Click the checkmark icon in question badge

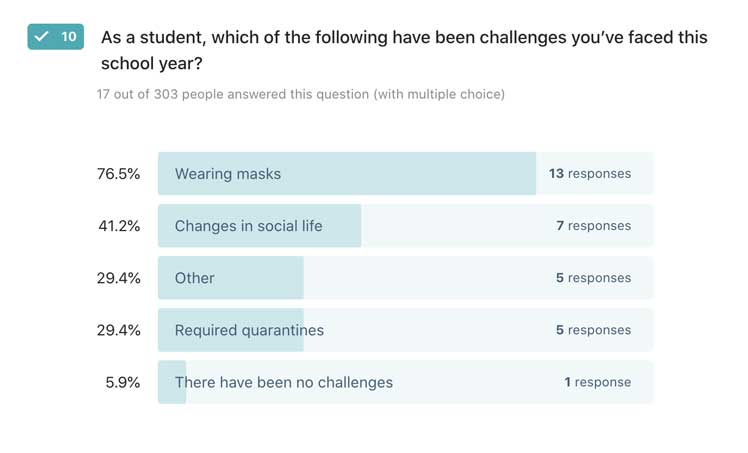coord(42,36)
